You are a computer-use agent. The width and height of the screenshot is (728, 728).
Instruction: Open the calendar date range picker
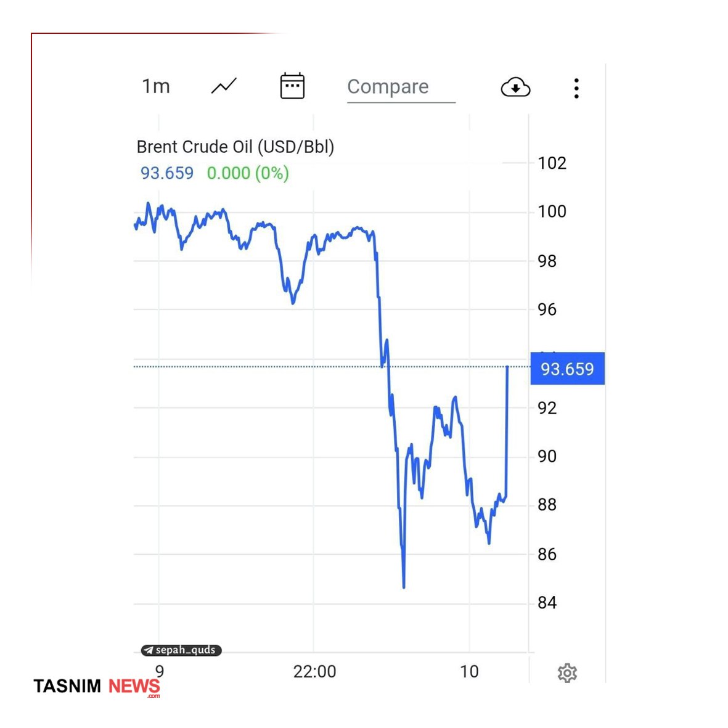click(292, 86)
